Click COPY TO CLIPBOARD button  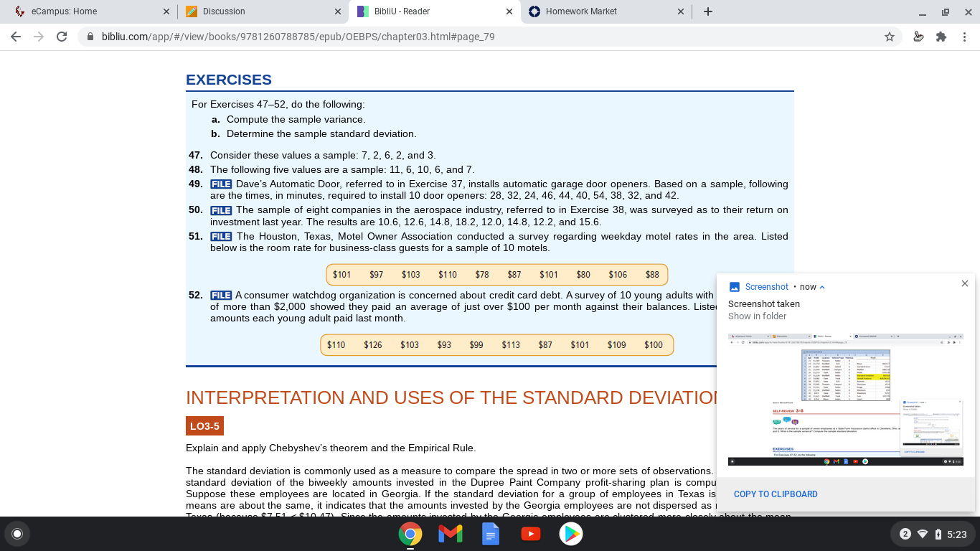coord(776,494)
